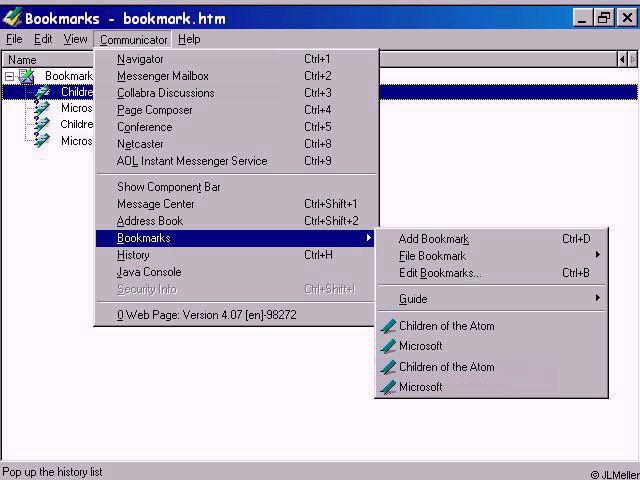Open the File menu
640x480 pixels.
click(14, 39)
